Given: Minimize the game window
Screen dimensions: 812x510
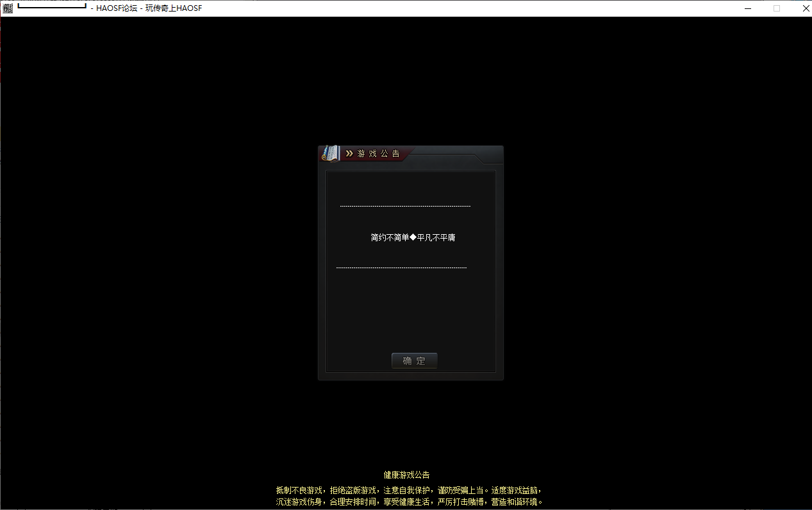Looking at the screenshot, I should 747,8.
